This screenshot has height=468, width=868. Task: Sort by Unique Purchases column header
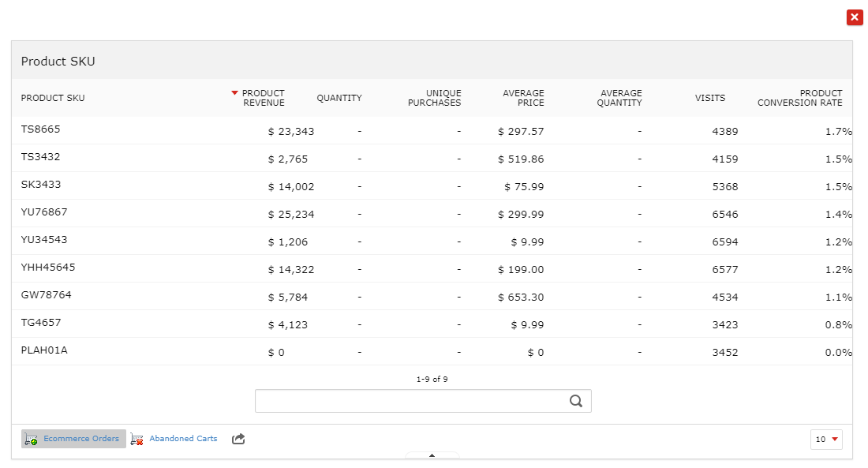(435, 98)
